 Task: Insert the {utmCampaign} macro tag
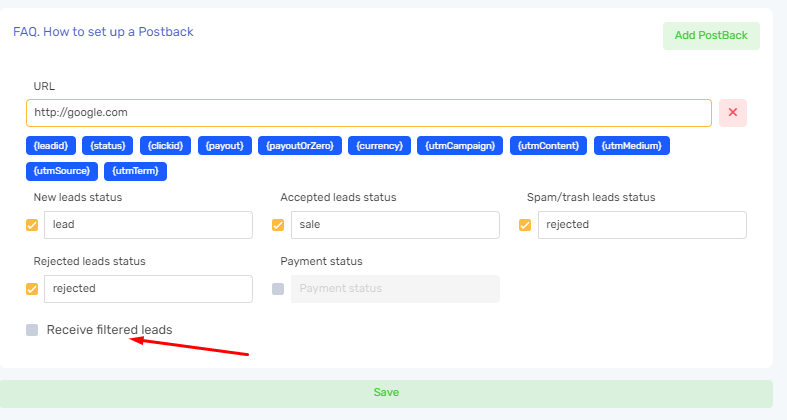pos(460,146)
